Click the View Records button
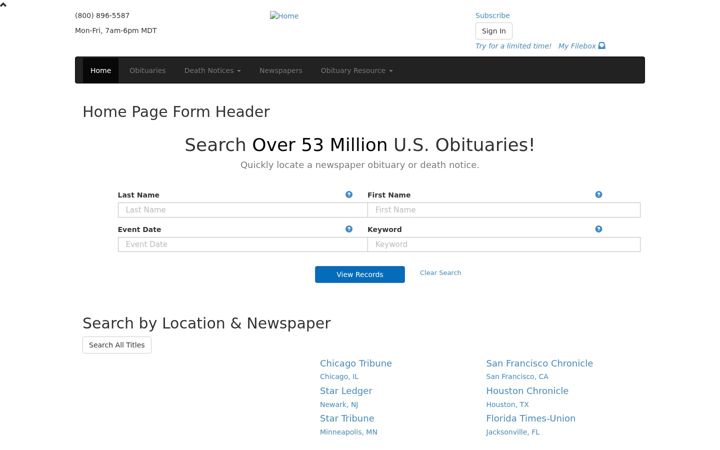 point(360,275)
